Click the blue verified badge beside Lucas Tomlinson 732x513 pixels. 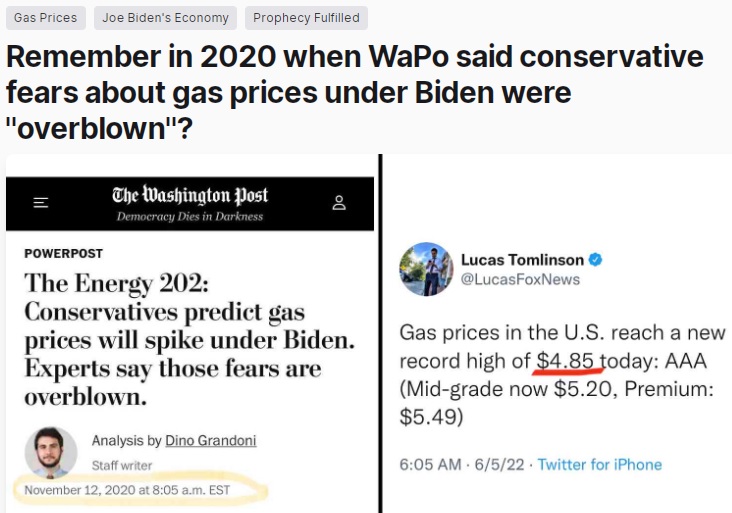(595, 260)
